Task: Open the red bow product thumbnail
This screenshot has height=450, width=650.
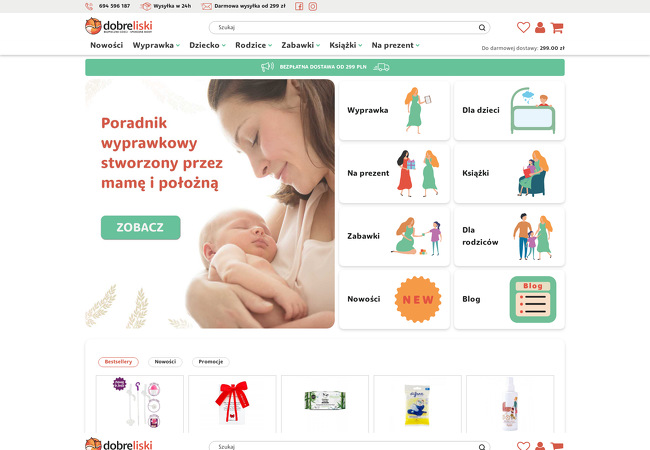Action: pyautogui.click(x=232, y=404)
